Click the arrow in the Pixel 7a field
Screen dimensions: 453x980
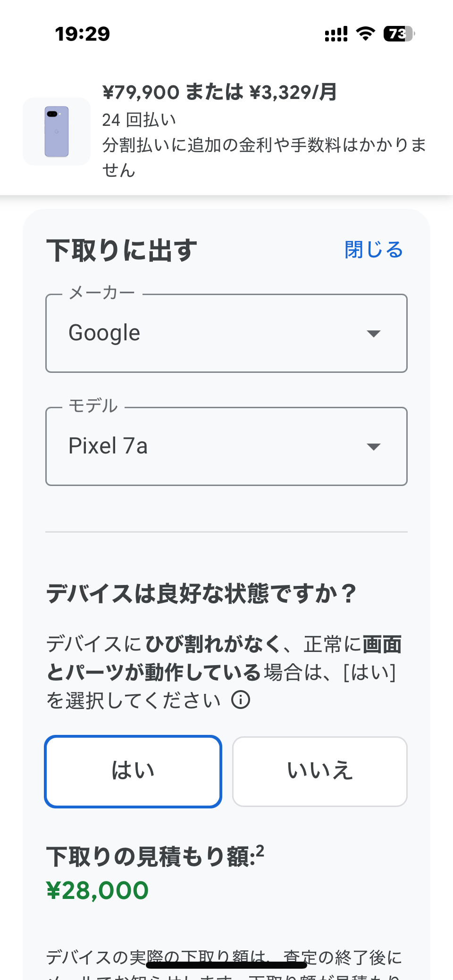coord(374,447)
